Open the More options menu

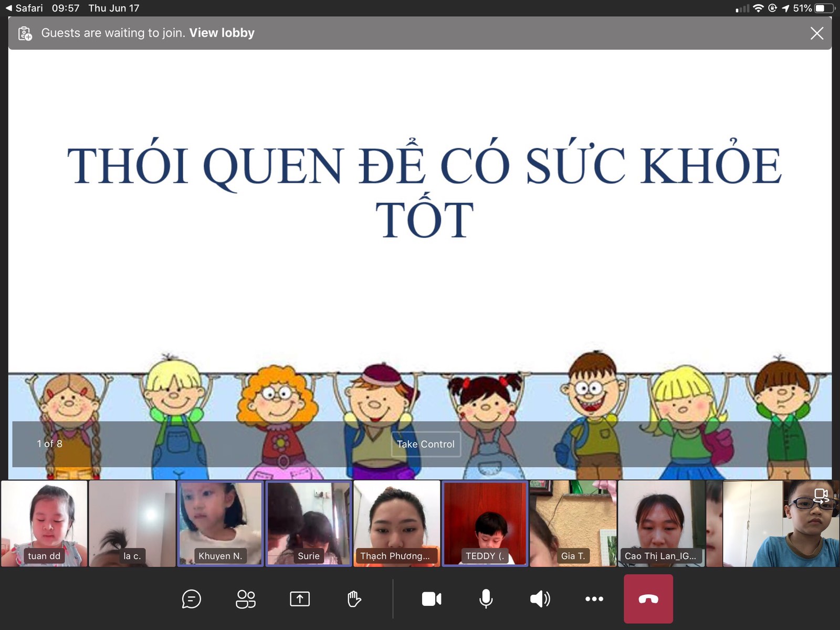[594, 599]
